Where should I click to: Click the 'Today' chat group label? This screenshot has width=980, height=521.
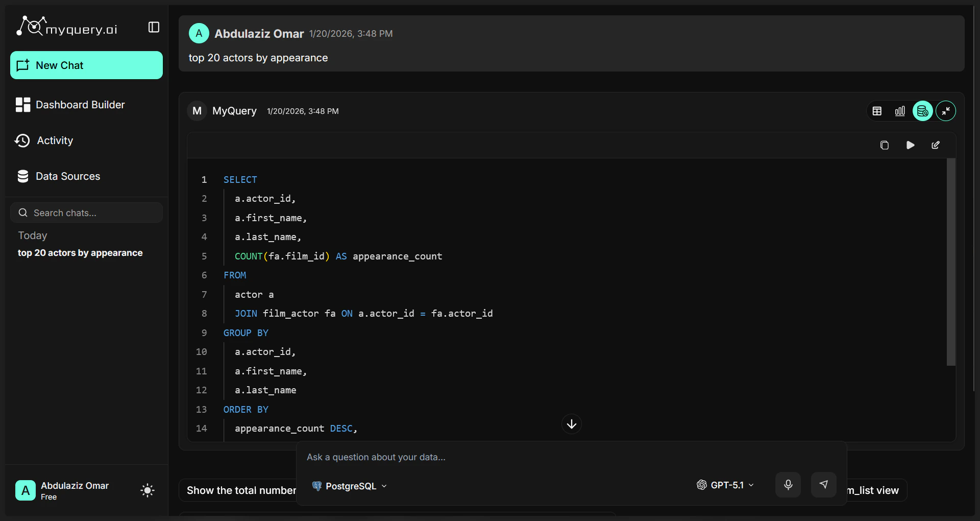tap(33, 235)
